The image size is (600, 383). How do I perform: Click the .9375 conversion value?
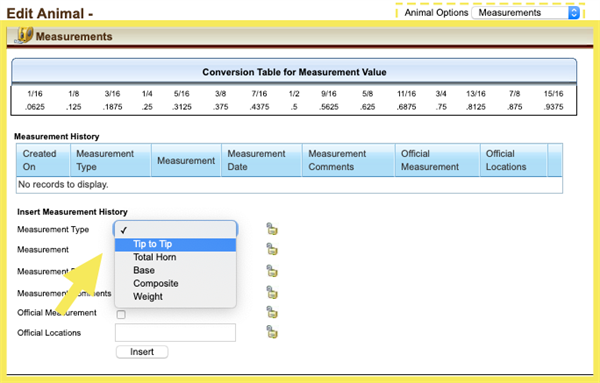coord(553,107)
